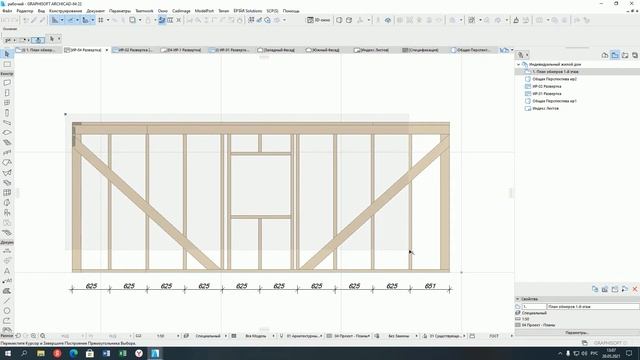Click the view name field in Свойства

click(x=593, y=306)
